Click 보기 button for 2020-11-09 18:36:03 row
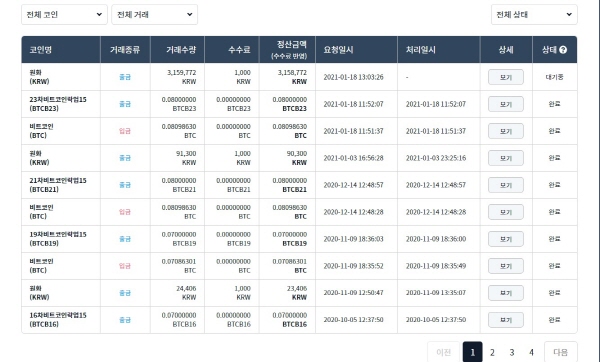The image size is (600, 362). pyautogui.click(x=505, y=239)
